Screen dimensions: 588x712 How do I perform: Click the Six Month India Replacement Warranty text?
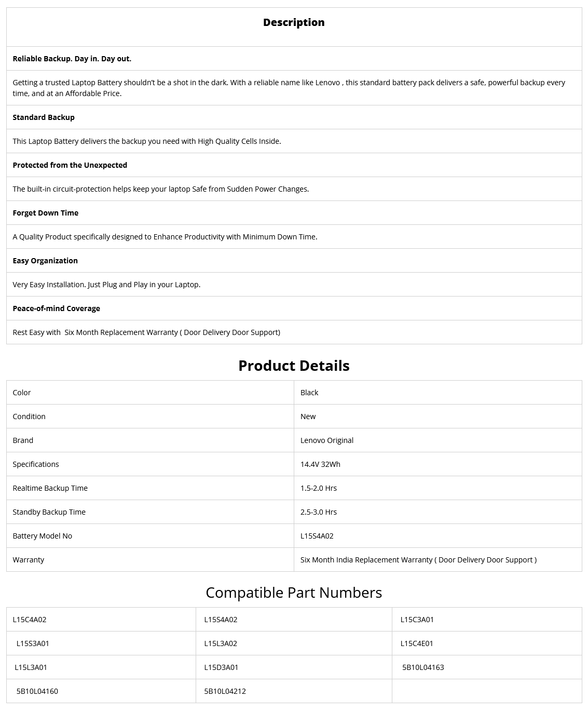(418, 560)
